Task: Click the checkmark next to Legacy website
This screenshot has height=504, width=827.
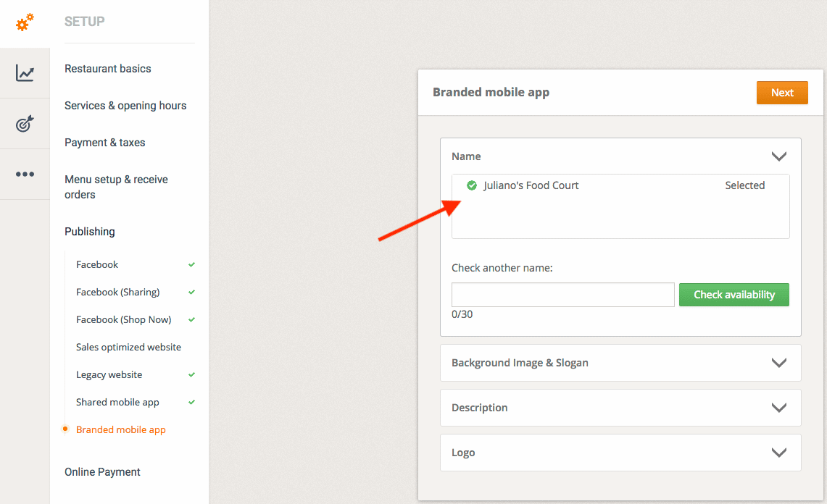Action: pyautogui.click(x=191, y=375)
